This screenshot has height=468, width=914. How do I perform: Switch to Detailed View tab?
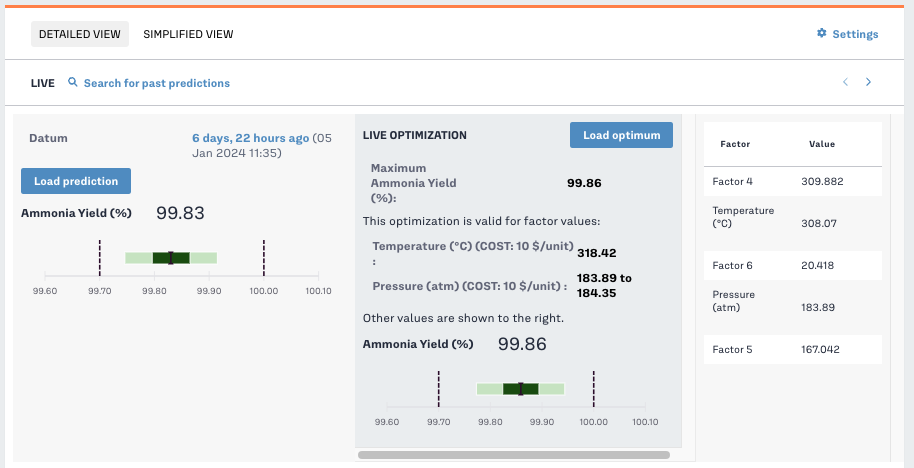[80, 34]
